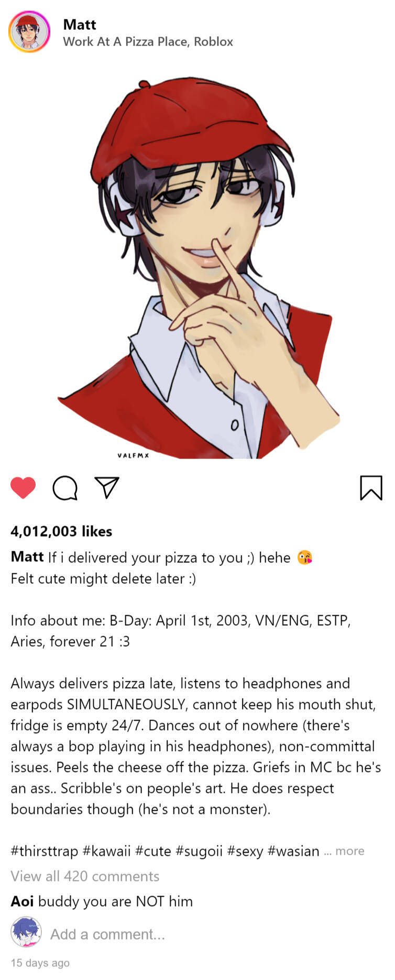Share the post via paper plane icon
The image size is (395, 980).
107,487
